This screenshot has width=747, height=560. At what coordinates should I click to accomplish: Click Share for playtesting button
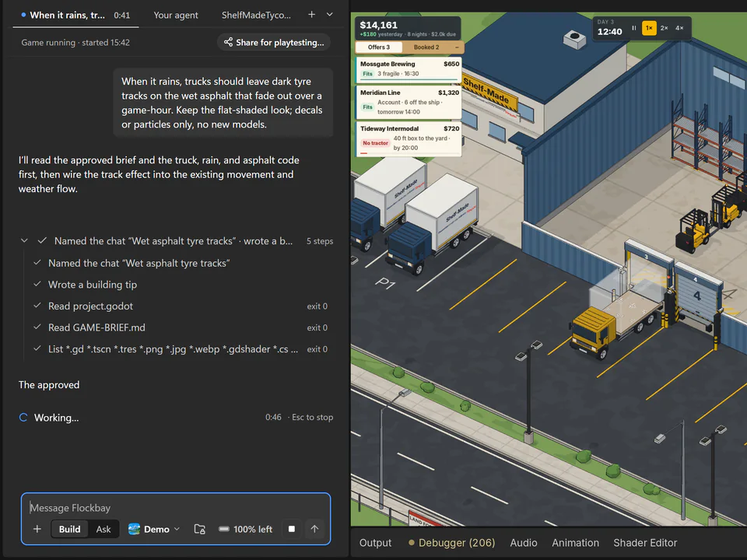(x=274, y=42)
